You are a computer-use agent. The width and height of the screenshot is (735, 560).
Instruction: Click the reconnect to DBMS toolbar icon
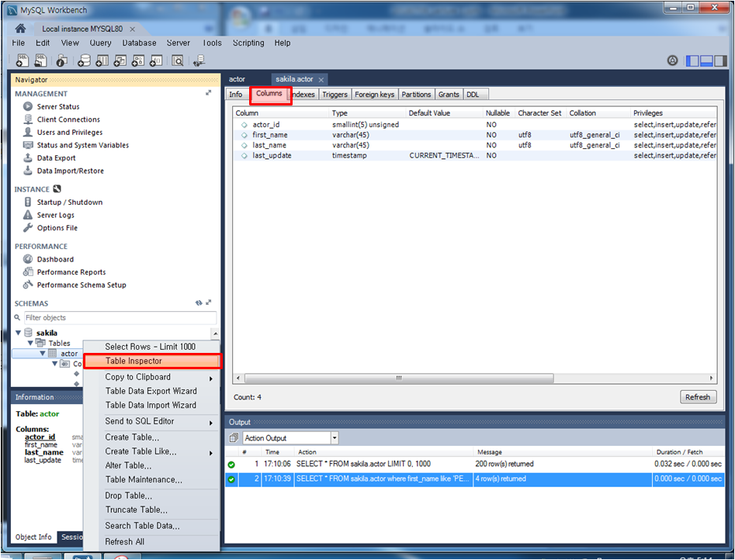click(199, 60)
